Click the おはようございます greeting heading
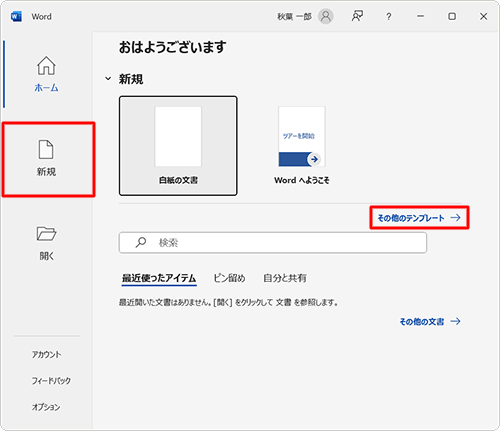 [x=173, y=47]
